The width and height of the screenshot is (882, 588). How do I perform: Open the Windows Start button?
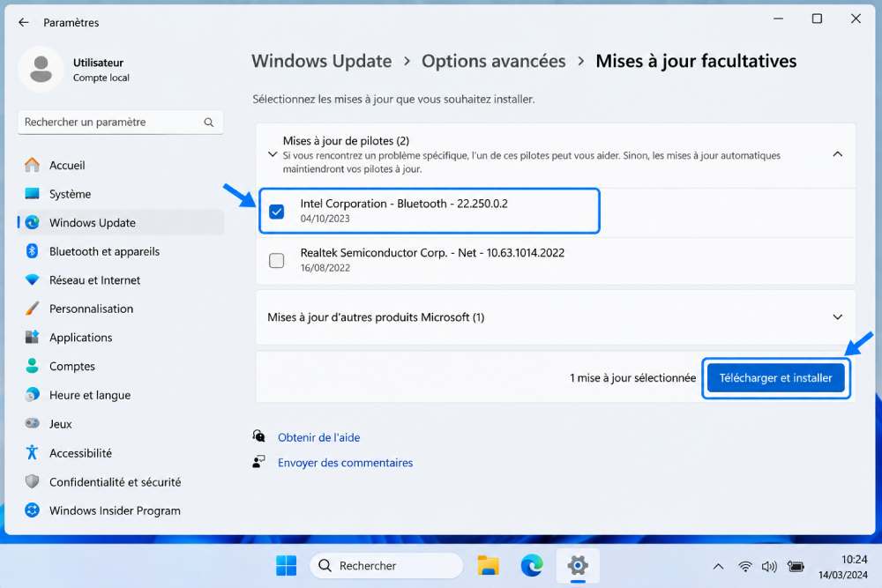pos(287,565)
